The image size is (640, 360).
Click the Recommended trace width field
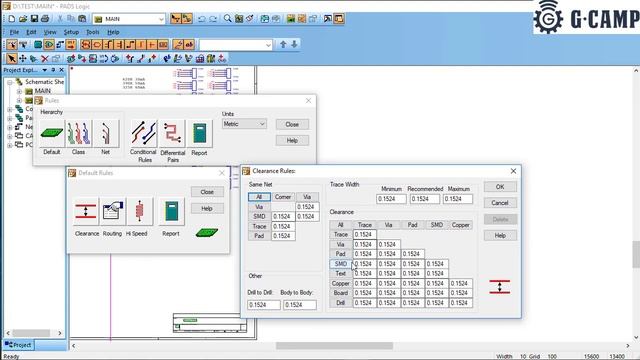[x=424, y=199]
